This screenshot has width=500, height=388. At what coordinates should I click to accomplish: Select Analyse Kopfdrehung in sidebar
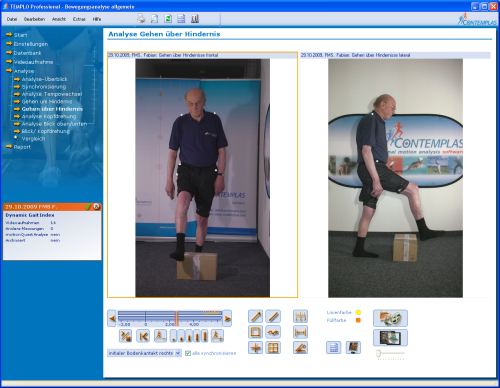click(x=49, y=116)
